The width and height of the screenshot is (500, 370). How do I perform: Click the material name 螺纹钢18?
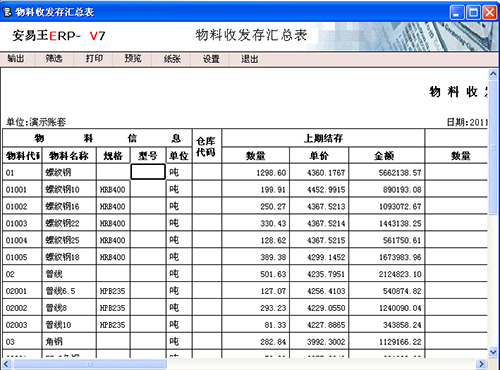[62, 257]
